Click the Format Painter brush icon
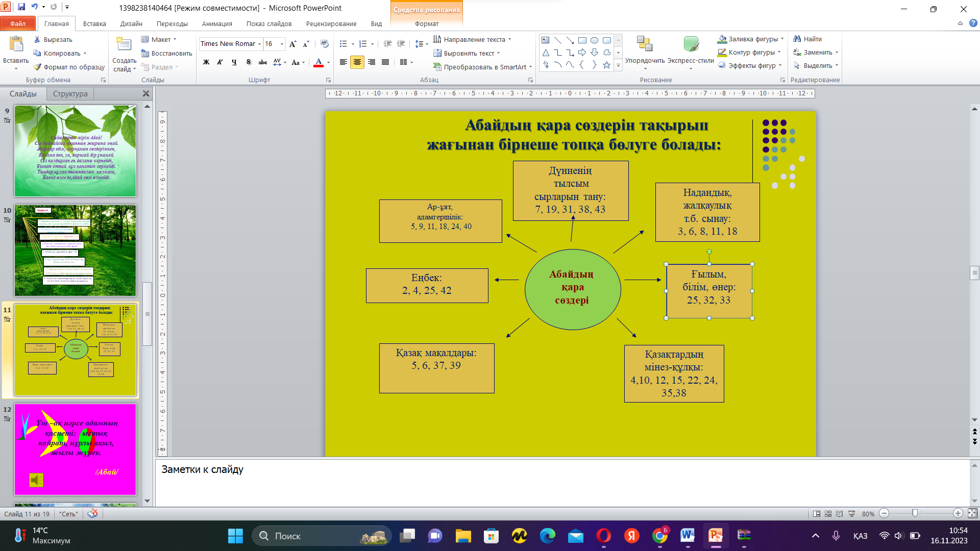 click(x=37, y=67)
